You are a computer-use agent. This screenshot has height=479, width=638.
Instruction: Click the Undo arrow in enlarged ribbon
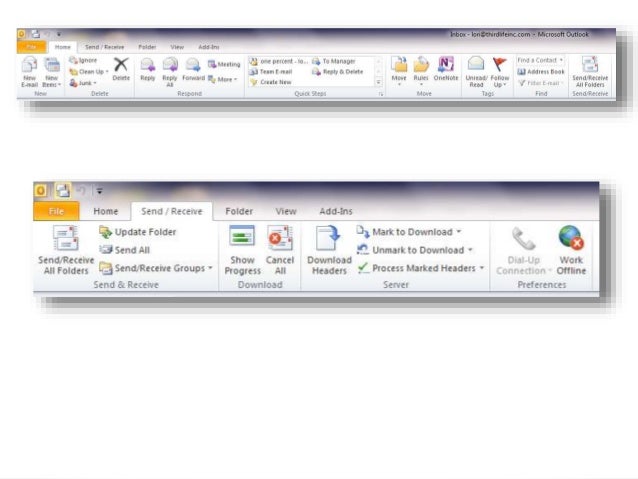pyautogui.click(x=82, y=190)
